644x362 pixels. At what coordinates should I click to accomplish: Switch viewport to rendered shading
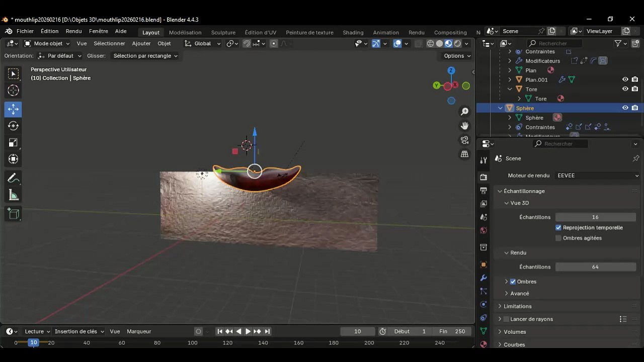[x=457, y=44]
